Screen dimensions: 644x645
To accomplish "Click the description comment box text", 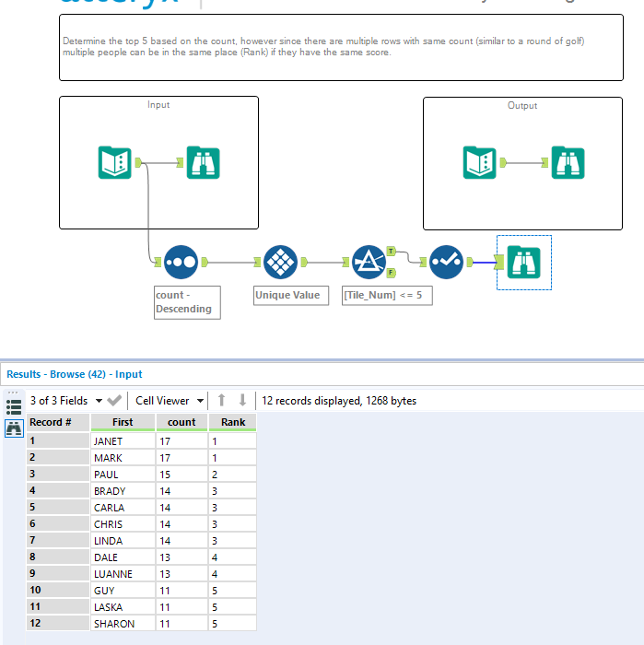I will [323, 47].
